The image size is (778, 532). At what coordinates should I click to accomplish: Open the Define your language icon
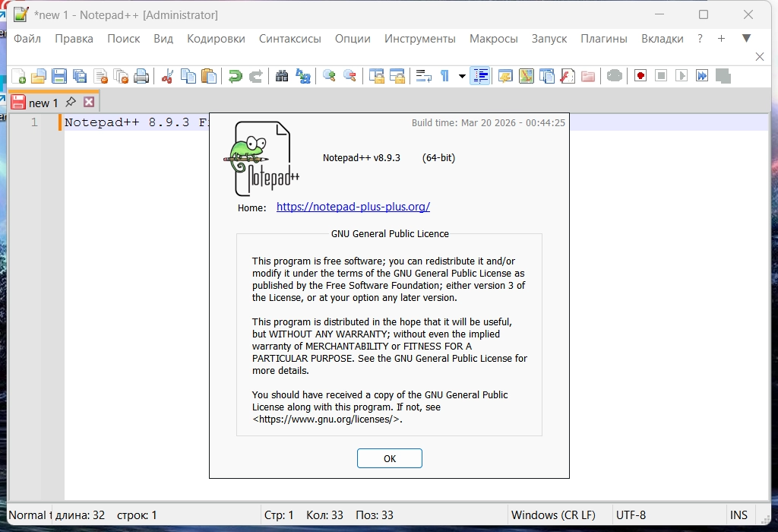[x=505, y=76]
